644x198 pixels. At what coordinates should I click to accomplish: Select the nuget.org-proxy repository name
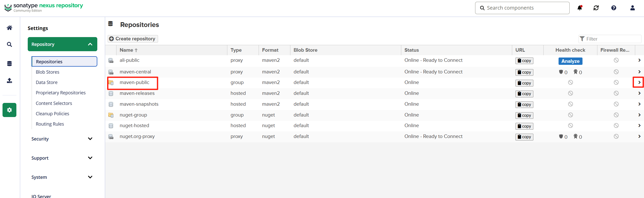tap(137, 136)
